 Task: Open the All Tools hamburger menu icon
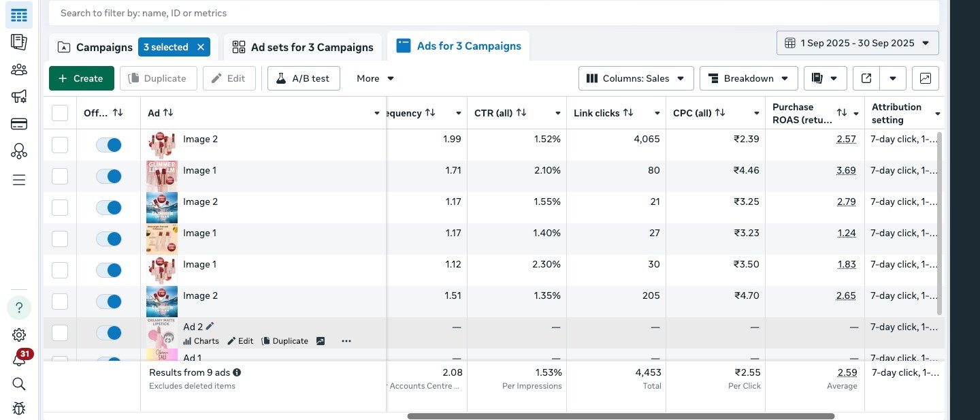coord(18,180)
